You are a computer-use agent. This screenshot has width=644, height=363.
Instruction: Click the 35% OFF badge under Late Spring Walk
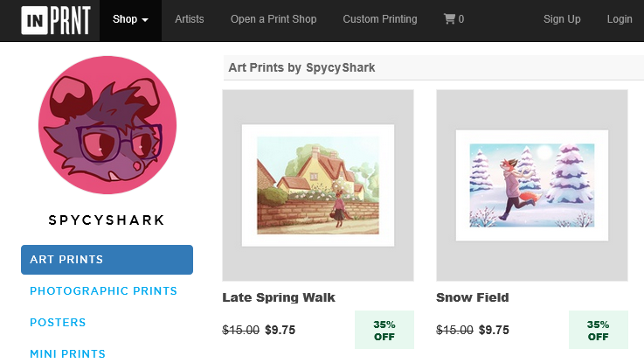tap(384, 330)
